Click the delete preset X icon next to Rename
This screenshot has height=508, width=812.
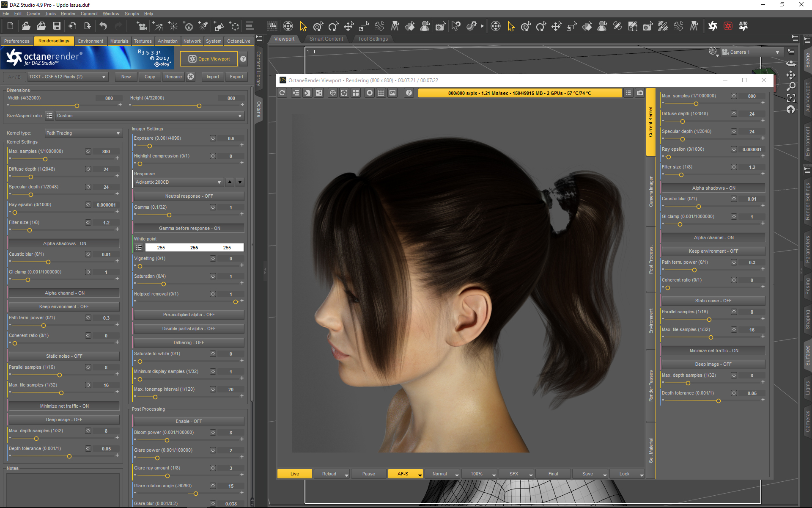point(191,77)
